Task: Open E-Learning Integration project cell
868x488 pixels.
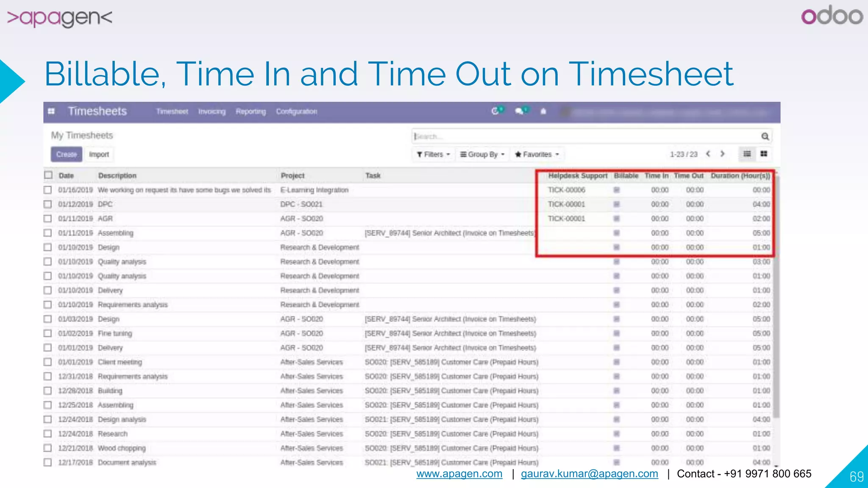Action: [314, 190]
